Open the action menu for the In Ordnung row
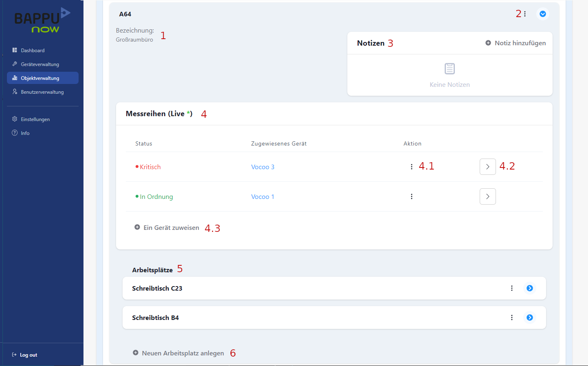 tap(412, 196)
